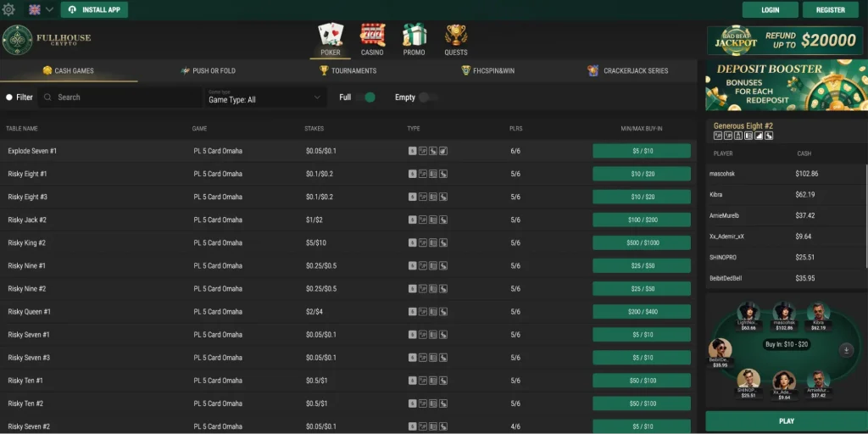This screenshot has width=868, height=434.
Task: Click the download arrow icon on the poker table preview
Action: click(x=845, y=349)
